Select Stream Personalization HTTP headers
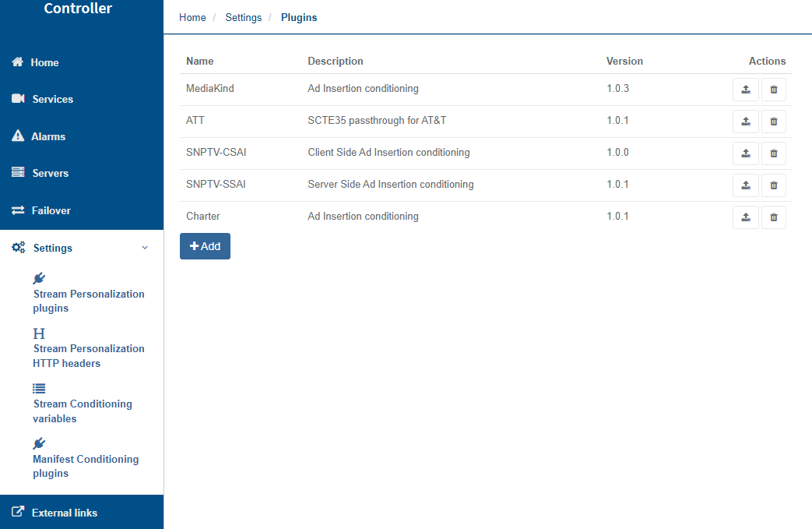The height and width of the screenshot is (529, 812). tap(88, 356)
